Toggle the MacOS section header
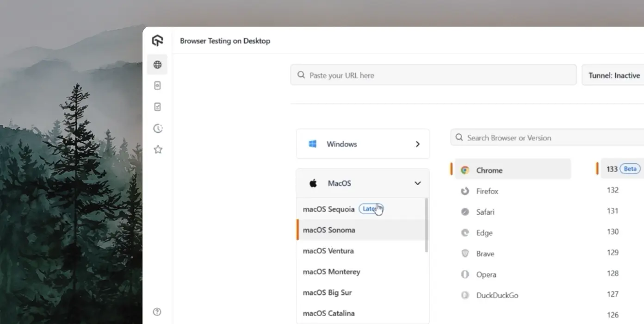Viewport: 644px width, 324px height. tap(363, 183)
